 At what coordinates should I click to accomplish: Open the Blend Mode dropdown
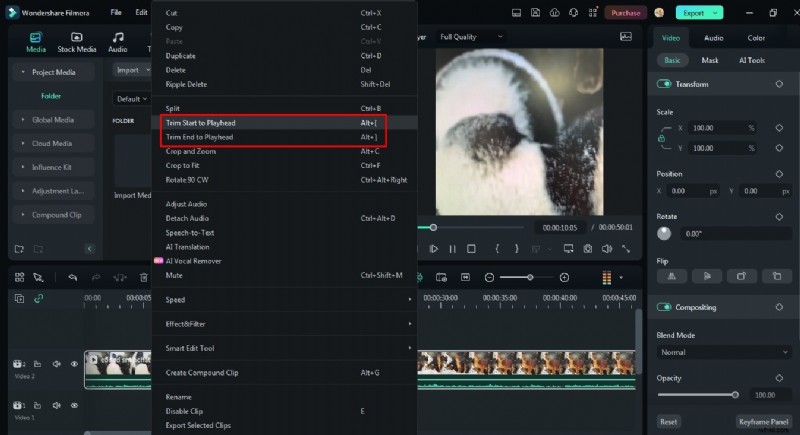[723, 352]
